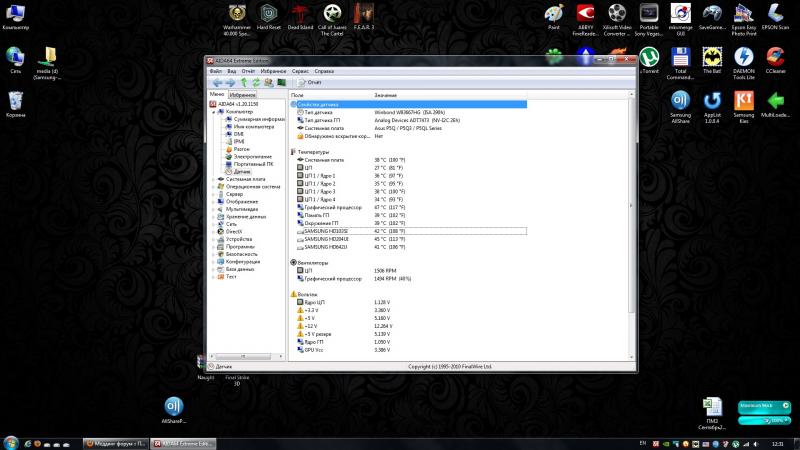Open the The Bat desktop icon
Screen dimensions: 800x450
click(712, 61)
